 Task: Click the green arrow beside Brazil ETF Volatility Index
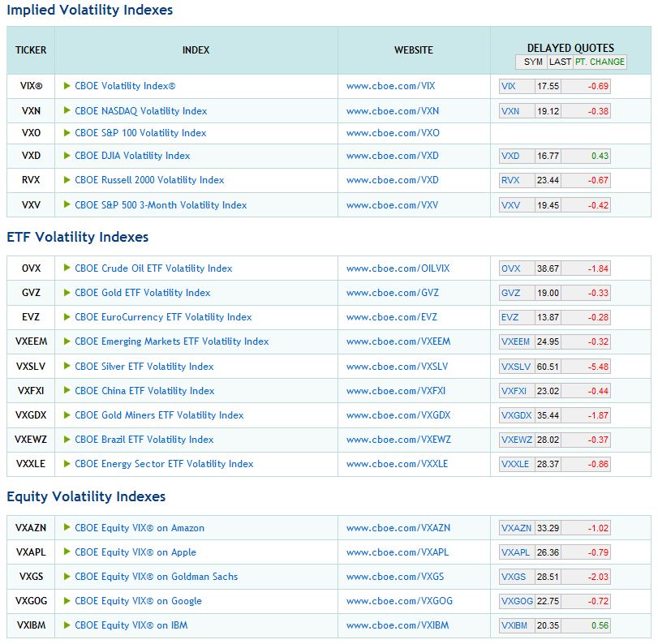click(67, 440)
